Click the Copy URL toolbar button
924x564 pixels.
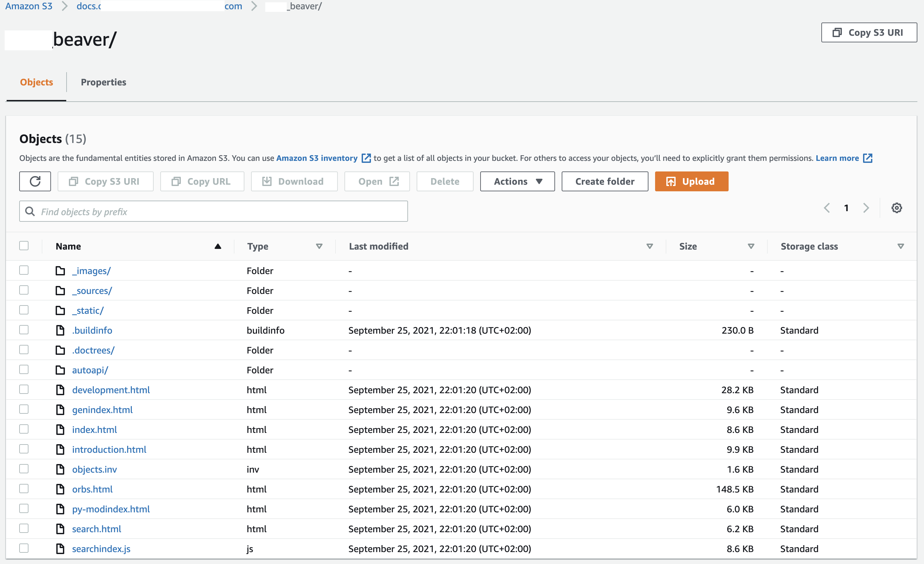202,181
